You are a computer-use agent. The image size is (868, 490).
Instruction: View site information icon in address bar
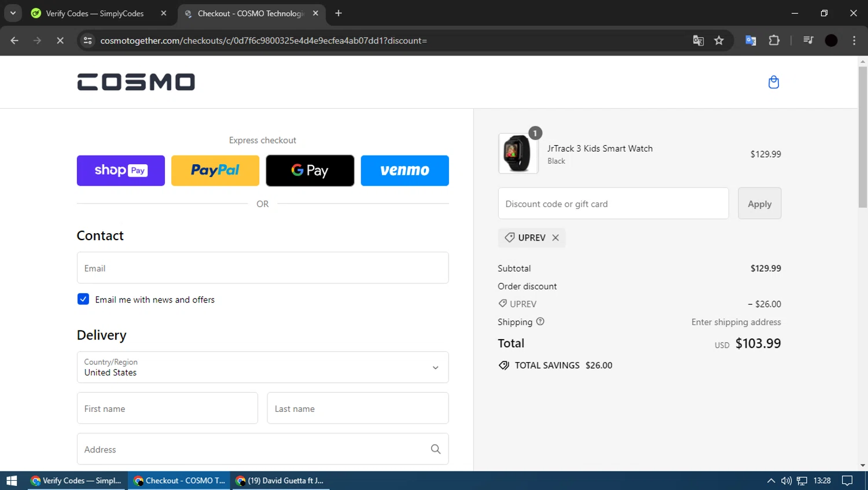coord(88,40)
